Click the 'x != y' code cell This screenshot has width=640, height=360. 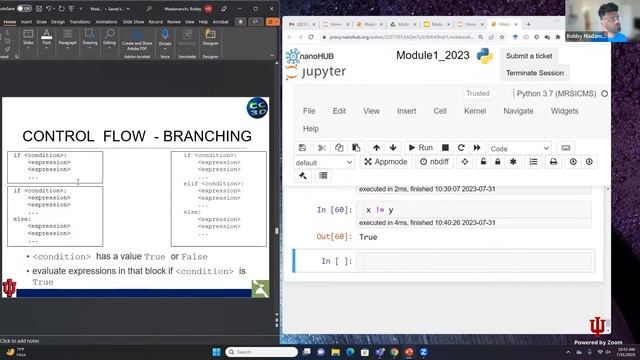474,210
